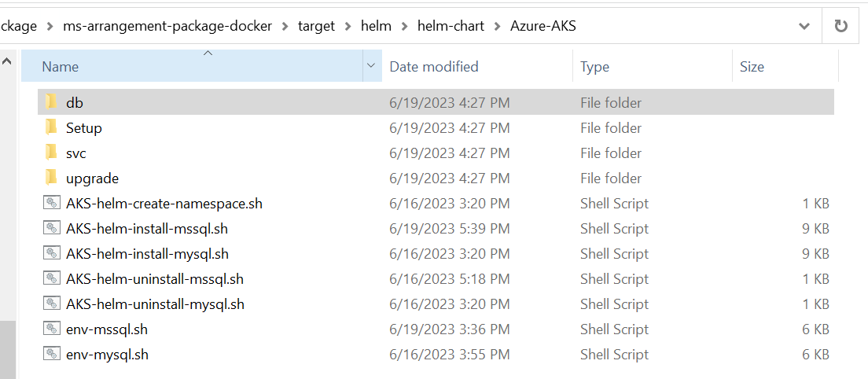Select the upgrade folder icon
Viewport: 868px width, 379px height.
[x=51, y=178]
